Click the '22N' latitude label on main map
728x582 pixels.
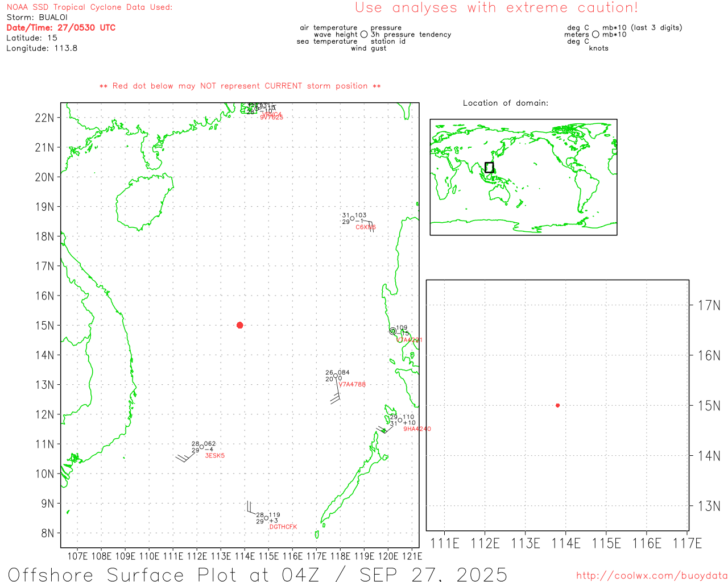pos(45,118)
